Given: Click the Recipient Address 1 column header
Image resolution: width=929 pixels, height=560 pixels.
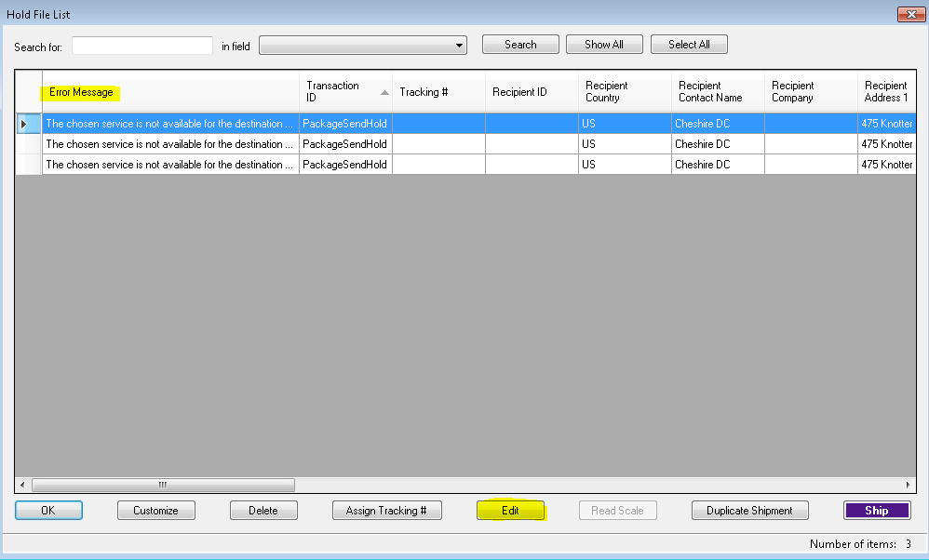Looking at the screenshot, I should pos(886,92).
